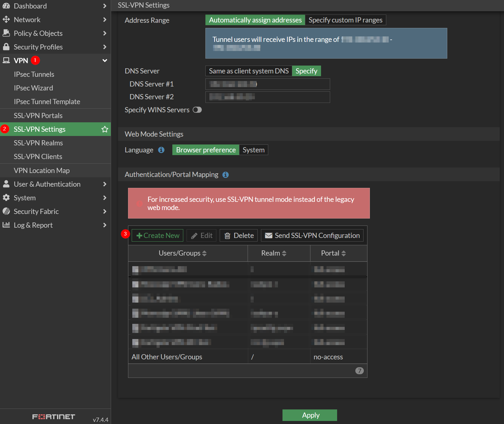Open SSL-VPN Portals page
The width and height of the screenshot is (504, 424).
pos(38,116)
